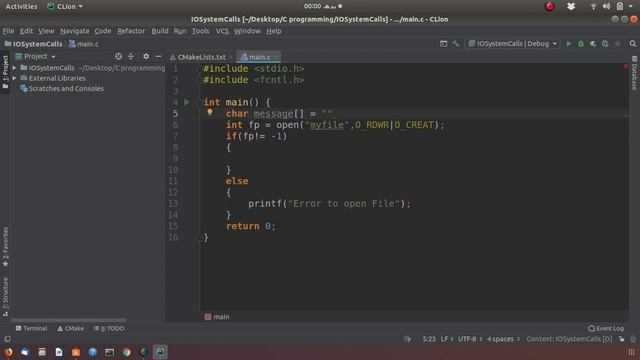Change the LF line separator in status bar
Image resolution: width=640 pixels, height=360 pixels.
pyautogui.click(x=447, y=339)
